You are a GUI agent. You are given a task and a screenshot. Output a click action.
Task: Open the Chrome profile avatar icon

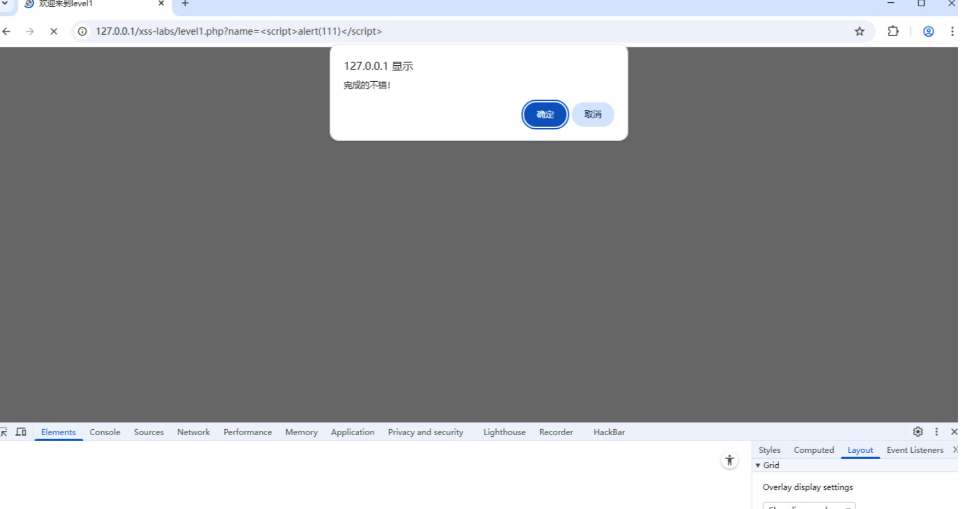tap(928, 31)
